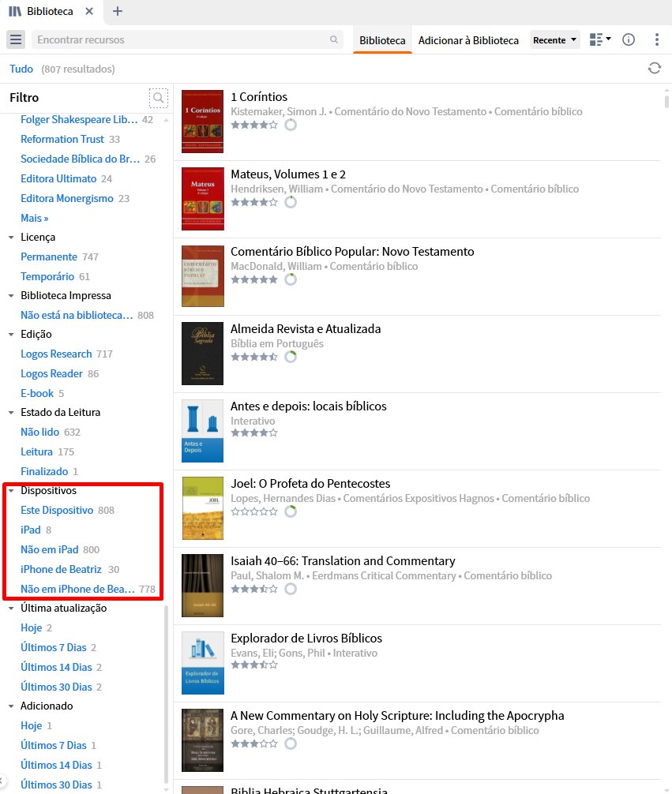This screenshot has width=672, height=794.
Task: Open Almeida Revista e Atualizada cover thumbnail
Action: click(x=202, y=354)
